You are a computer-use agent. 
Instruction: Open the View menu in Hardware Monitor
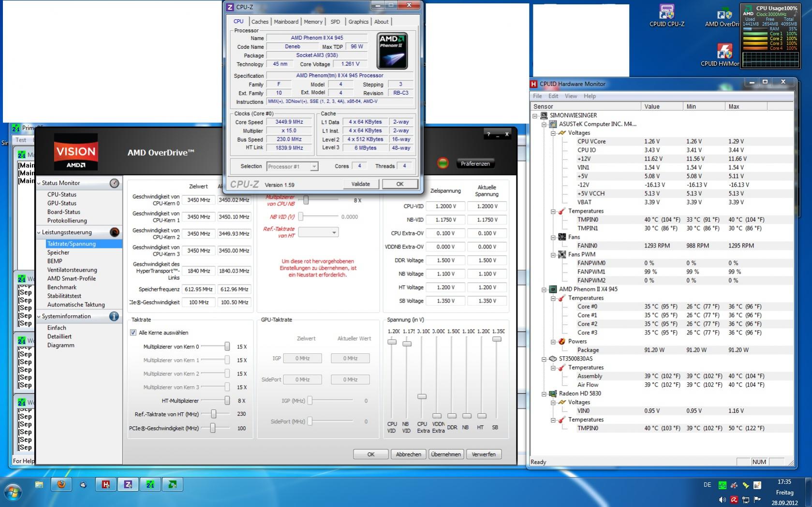[571, 96]
